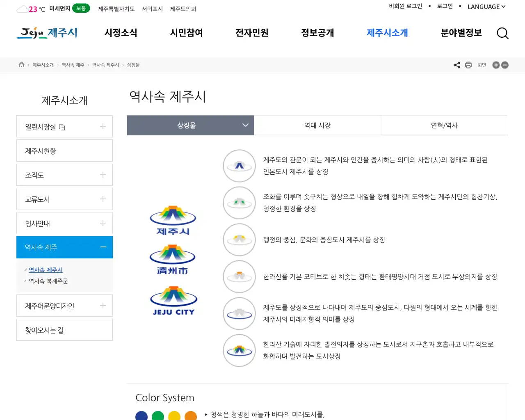The image size is (525, 420).
Task: Click the orange color swatch
Action: tap(191, 415)
